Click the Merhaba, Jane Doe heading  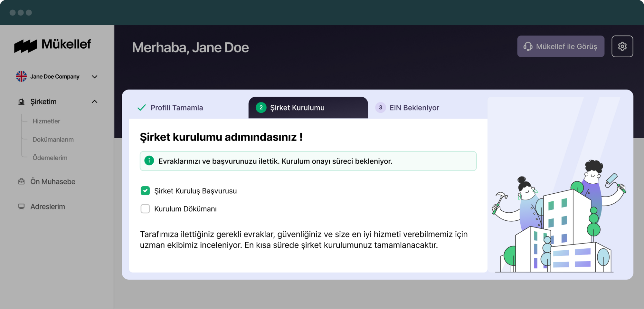(190, 48)
